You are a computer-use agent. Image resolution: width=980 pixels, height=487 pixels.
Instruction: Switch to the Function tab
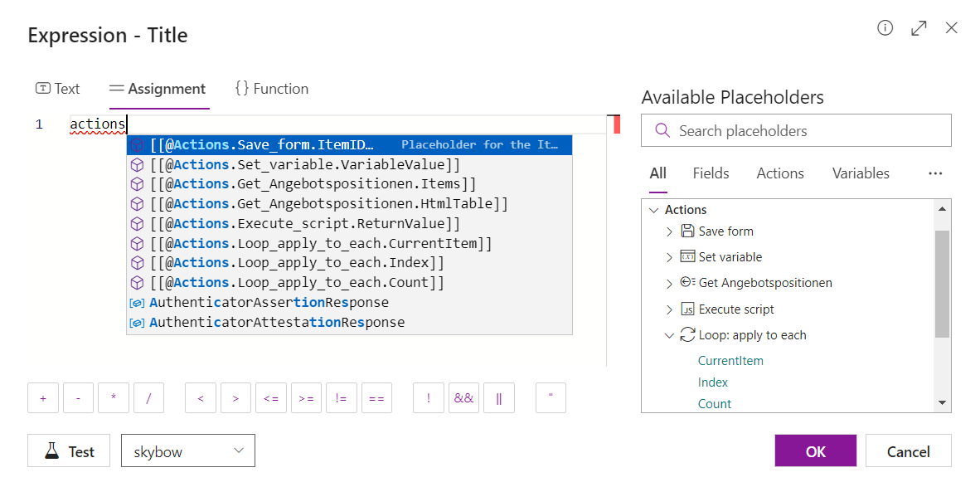(271, 89)
